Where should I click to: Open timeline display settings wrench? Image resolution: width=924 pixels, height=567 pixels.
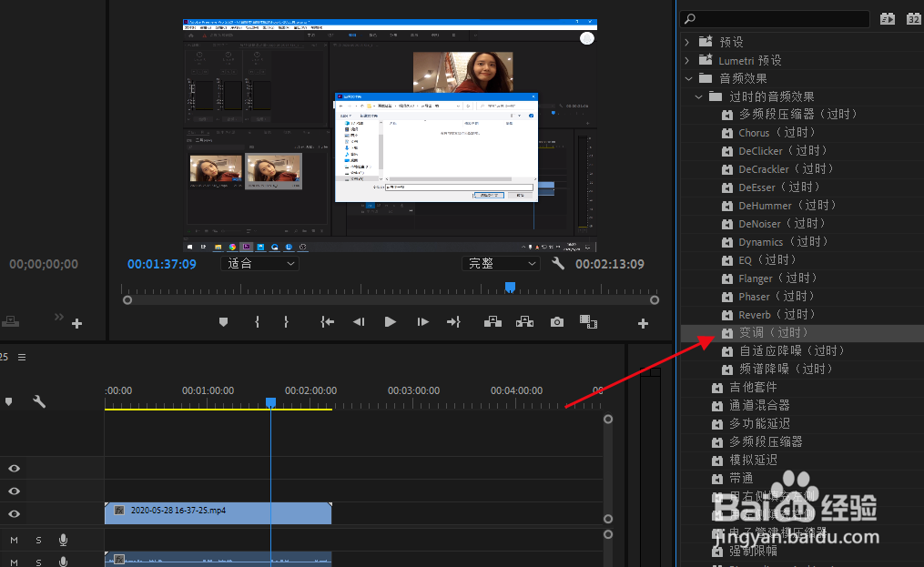click(39, 401)
